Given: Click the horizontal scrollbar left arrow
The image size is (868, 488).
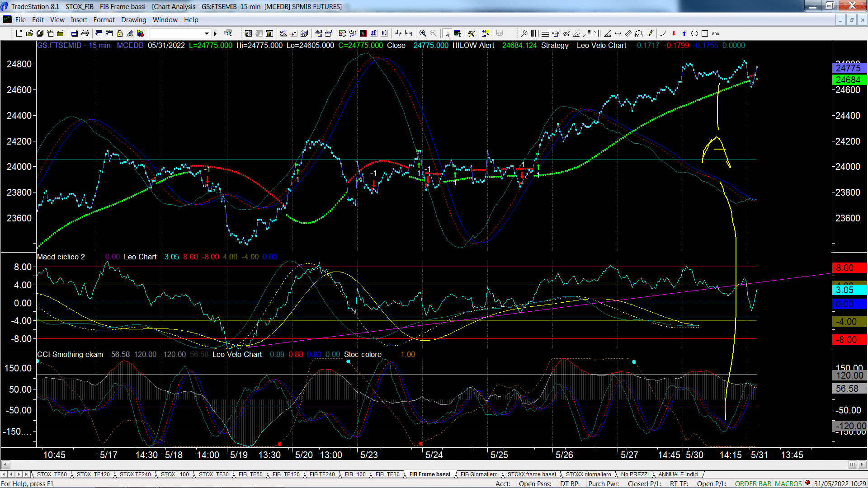Looking at the screenshot, I should click(x=5, y=465).
